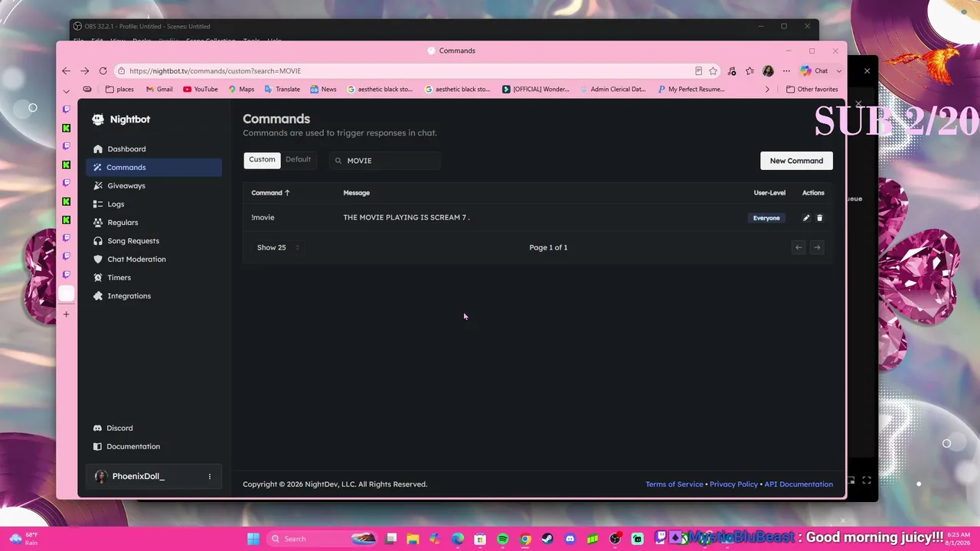Open Copilot Chat in the browser toolbar
Screen dimensions: 980x551
click(x=815, y=71)
